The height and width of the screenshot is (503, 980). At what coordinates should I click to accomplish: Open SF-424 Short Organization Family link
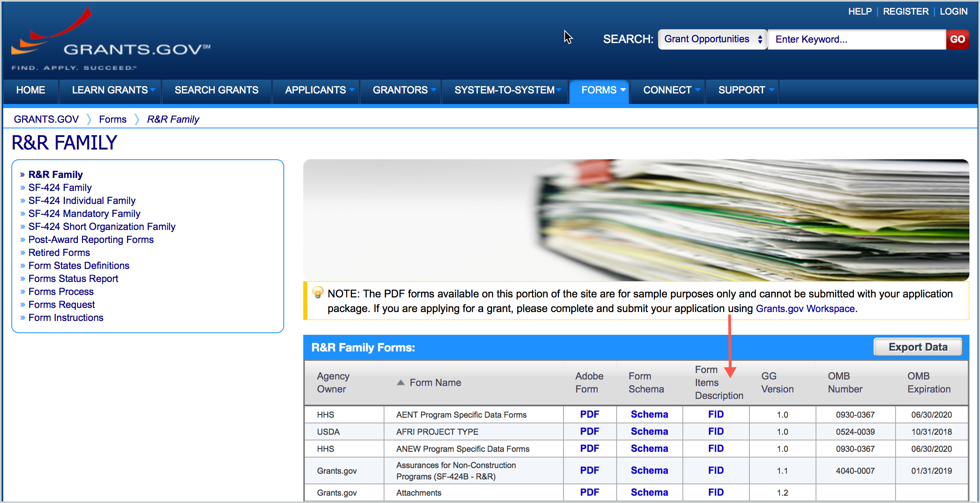point(102,226)
